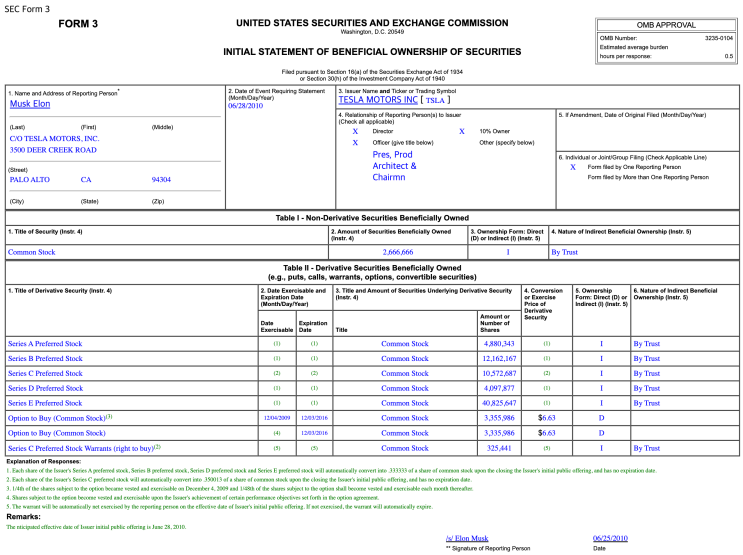Click ownership form 'I' in the Series C Preferred row

tap(601, 373)
